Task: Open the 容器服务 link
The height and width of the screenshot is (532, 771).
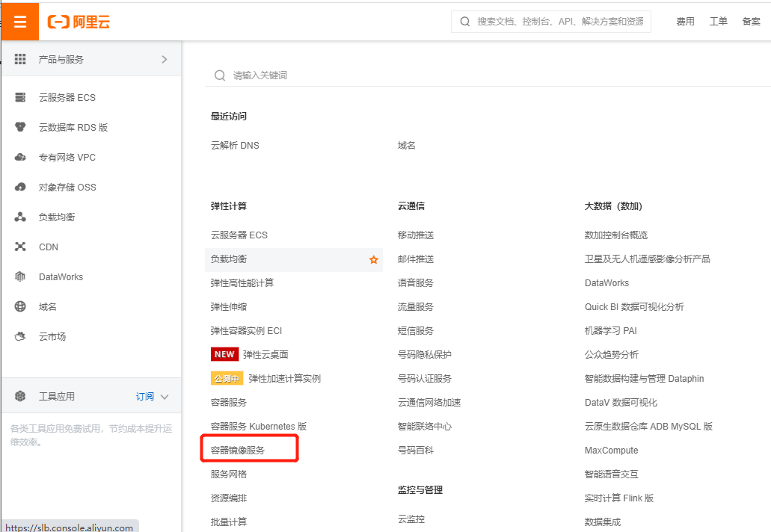Action: 229,402
